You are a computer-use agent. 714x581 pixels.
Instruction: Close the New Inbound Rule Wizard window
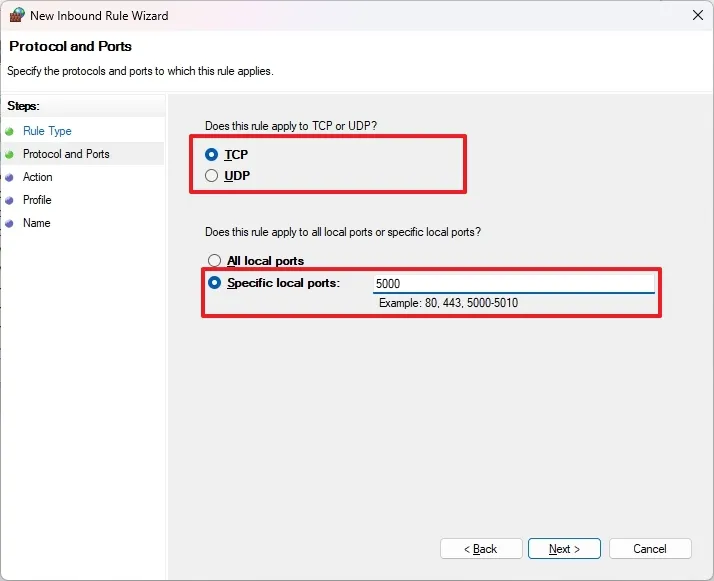(697, 16)
